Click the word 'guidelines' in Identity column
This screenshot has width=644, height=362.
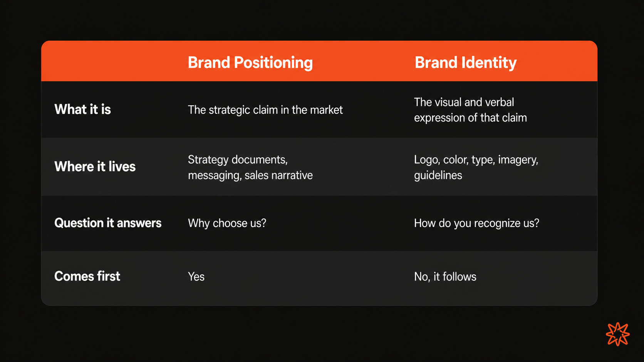pyautogui.click(x=438, y=175)
